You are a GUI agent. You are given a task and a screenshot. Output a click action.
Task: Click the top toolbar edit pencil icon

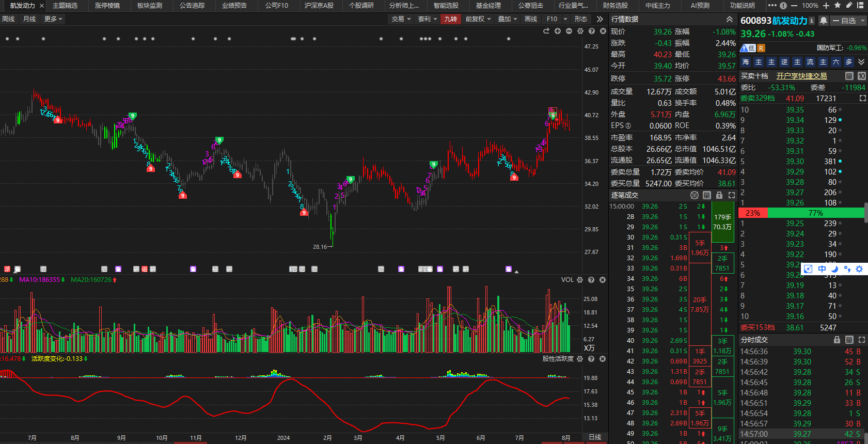point(849,6)
